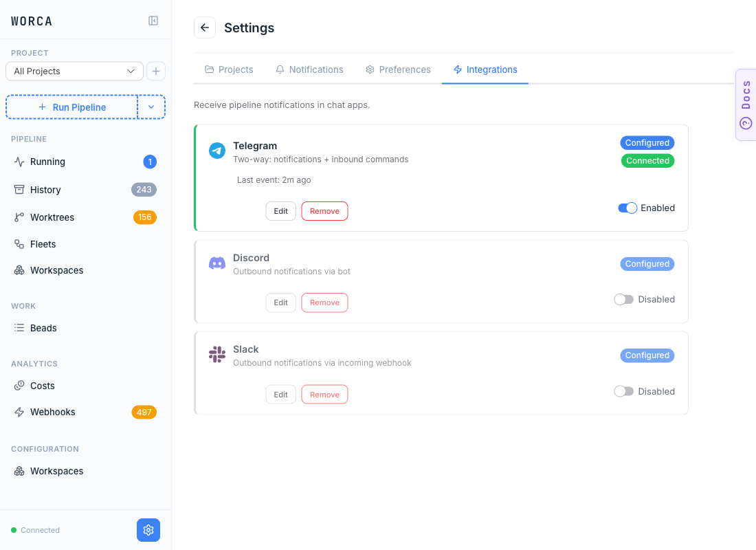Viewport: 756px width, 550px height.
Task: Click the Beads list icon
Action: pos(19,328)
